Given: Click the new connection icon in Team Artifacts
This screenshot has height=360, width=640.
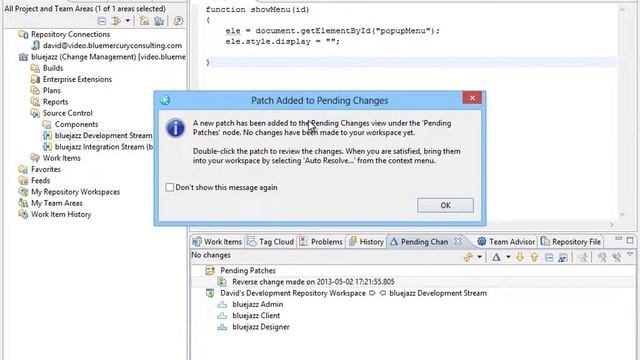Looking at the screenshot, I should [117, 21].
